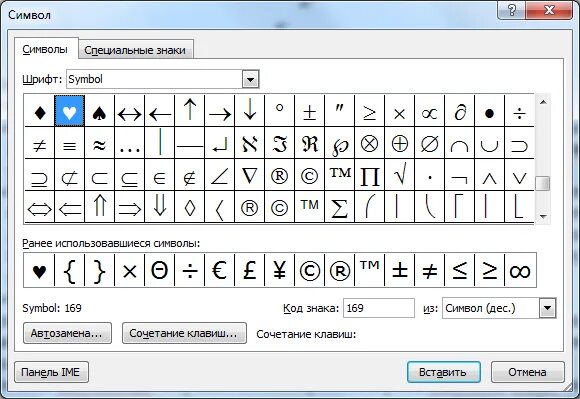Select the double left arrow ⇐ symbol
The image size is (580, 399).
pyautogui.click(x=70, y=207)
